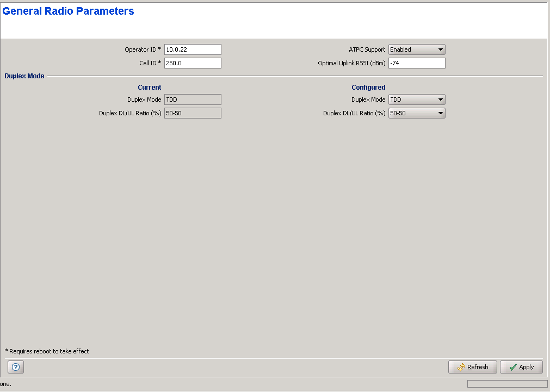The width and height of the screenshot is (550, 392).
Task: Click the Refresh button
Action: coord(472,367)
